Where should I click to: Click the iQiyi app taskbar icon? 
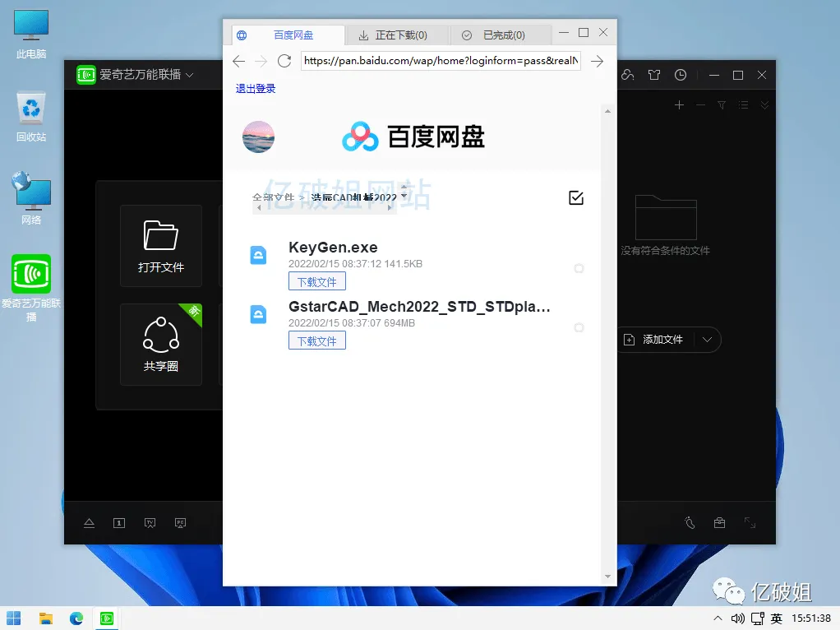pyautogui.click(x=107, y=618)
